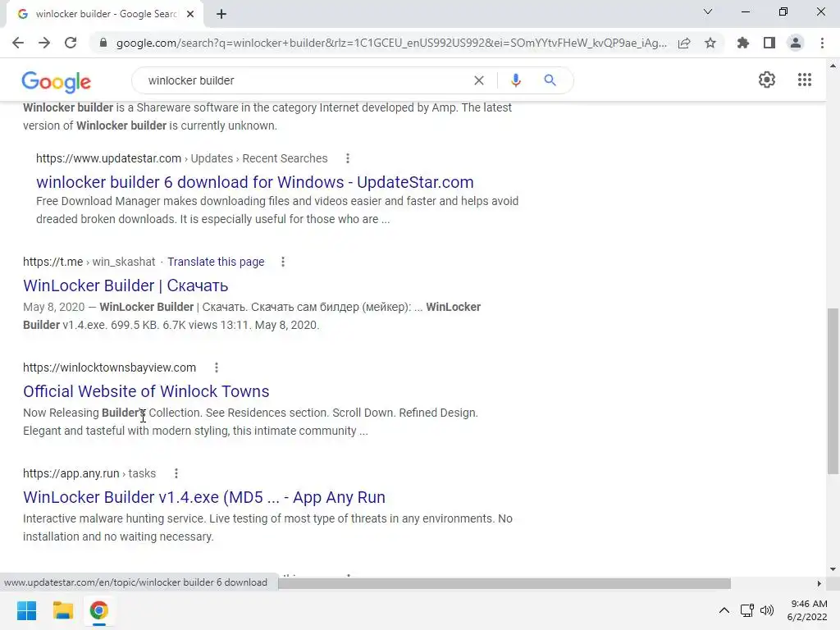Image resolution: width=840 pixels, height=630 pixels.
Task: Click the address bar URL
Action: click(x=391, y=43)
